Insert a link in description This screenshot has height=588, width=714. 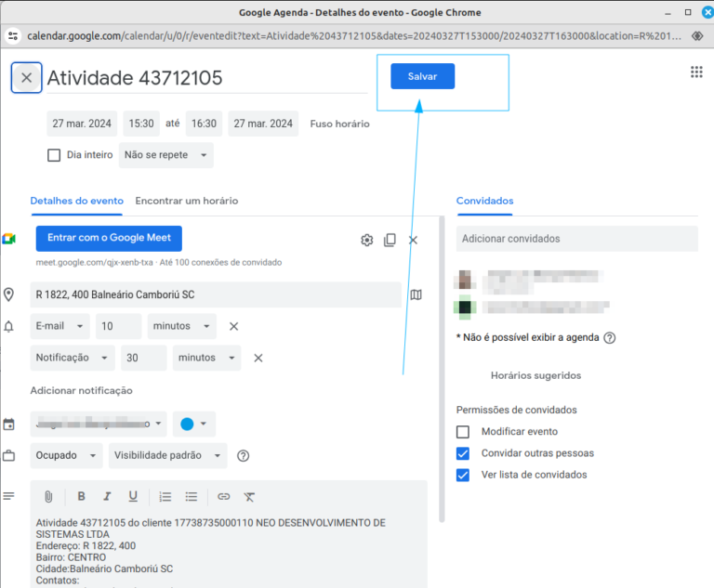click(223, 496)
